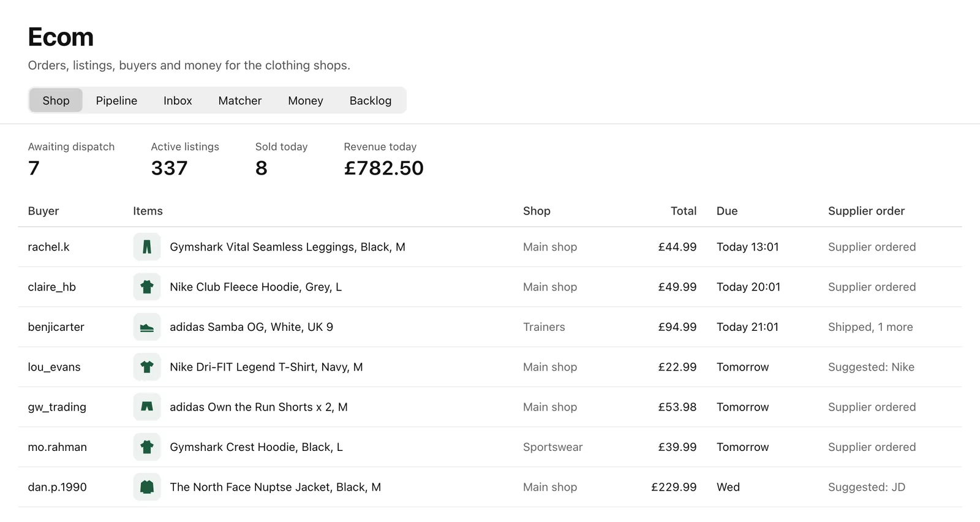Switch to the Backlog tab
The width and height of the screenshot is (980, 522).
[371, 100]
